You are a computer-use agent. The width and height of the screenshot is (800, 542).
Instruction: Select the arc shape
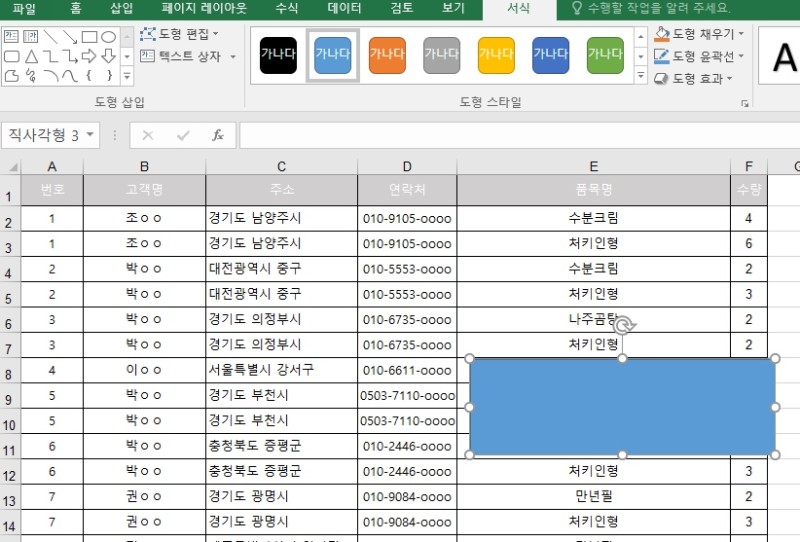[50, 76]
